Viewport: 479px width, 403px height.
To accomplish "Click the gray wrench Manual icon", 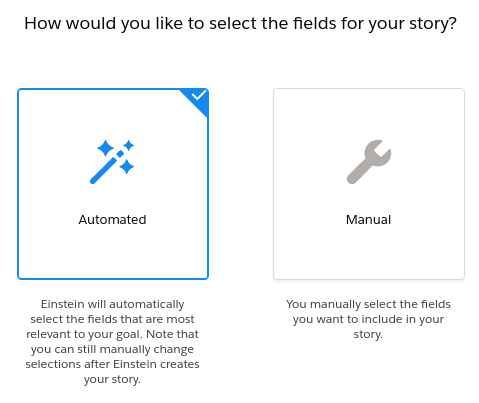I will click(x=369, y=162).
